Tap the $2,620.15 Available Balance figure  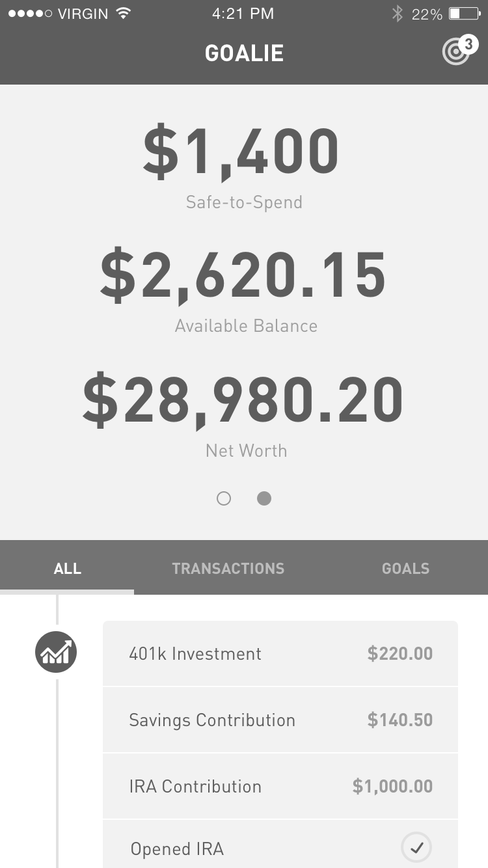[243, 276]
